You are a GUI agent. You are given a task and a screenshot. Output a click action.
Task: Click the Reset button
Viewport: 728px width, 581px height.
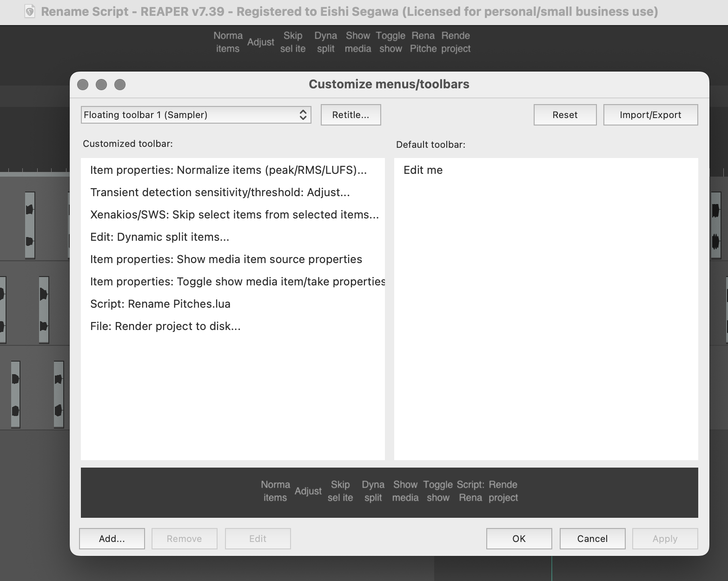click(x=565, y=115)
